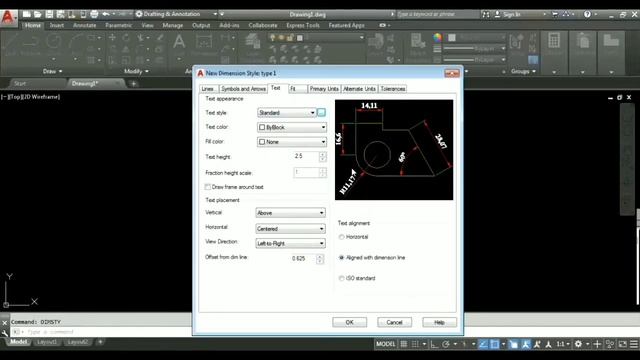Switch to the Tolerances tab
The width and height of the screenshot is (640, 360).
coord(393,89)
